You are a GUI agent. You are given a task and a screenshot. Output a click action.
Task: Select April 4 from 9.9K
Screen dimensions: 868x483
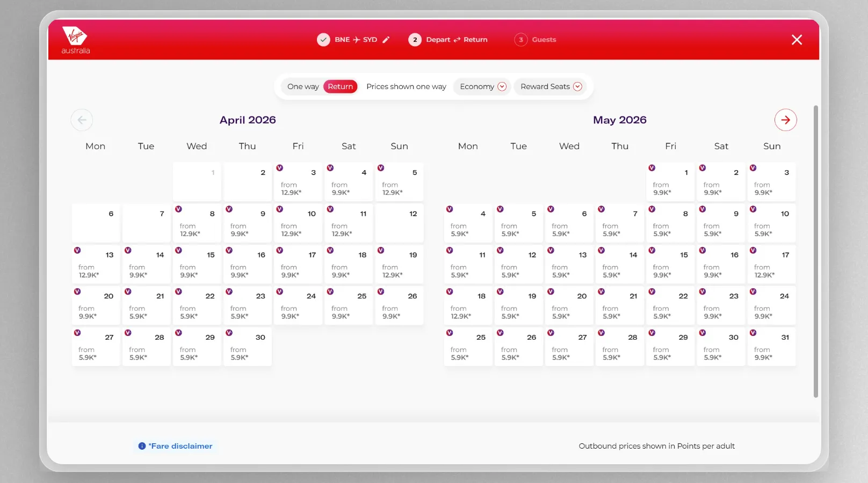pyautogui.click(x=349, y=182)
